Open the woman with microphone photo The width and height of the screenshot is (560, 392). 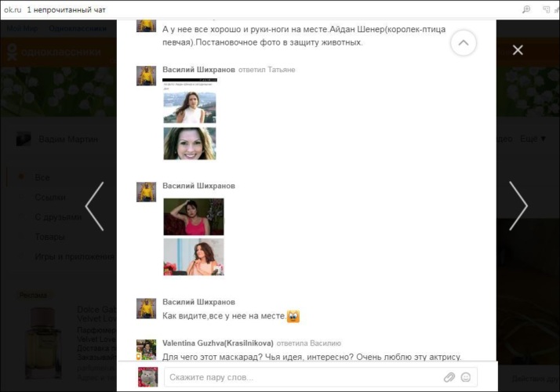(x=193, y=256)
